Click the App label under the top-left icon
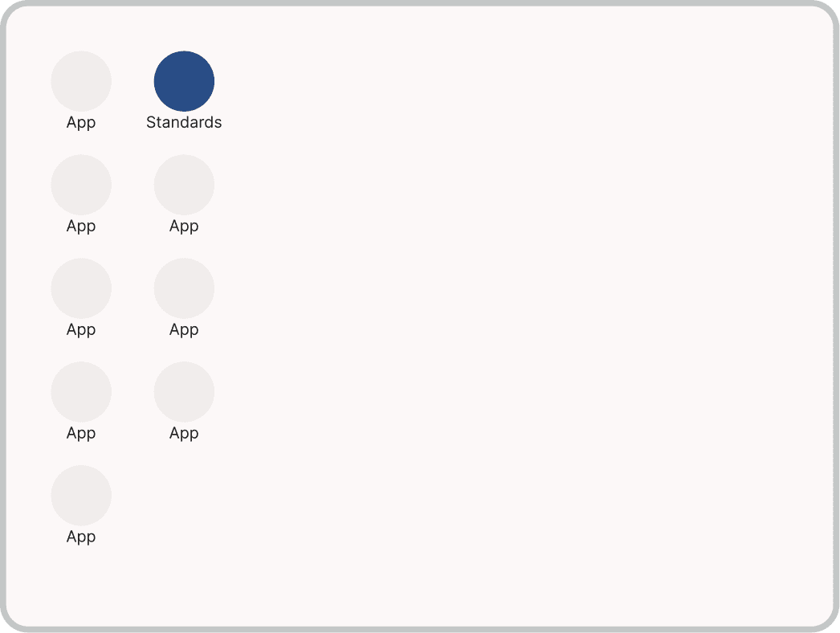The image size is (840, 633). (x=81, y=122)
